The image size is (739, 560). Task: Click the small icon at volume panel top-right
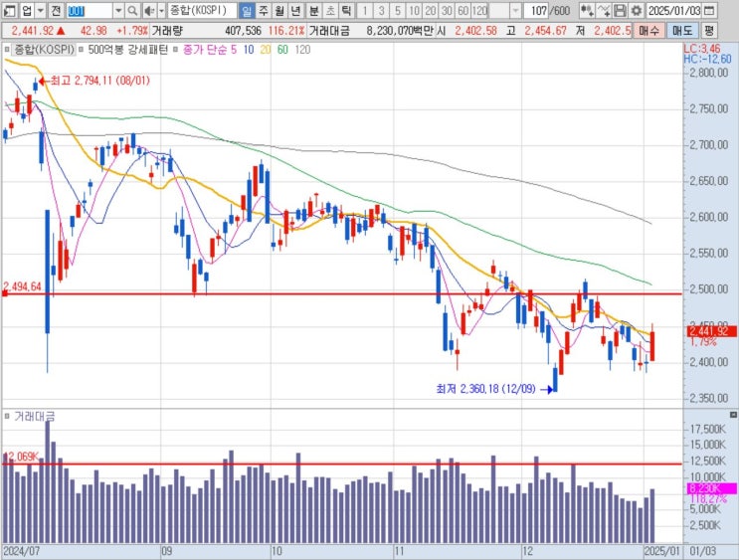[733, 415]
